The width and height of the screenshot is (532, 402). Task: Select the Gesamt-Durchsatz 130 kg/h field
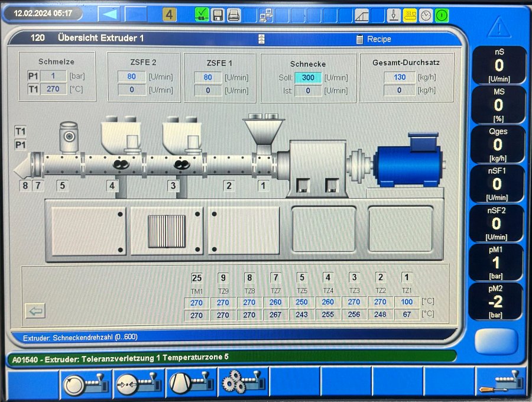400,77
